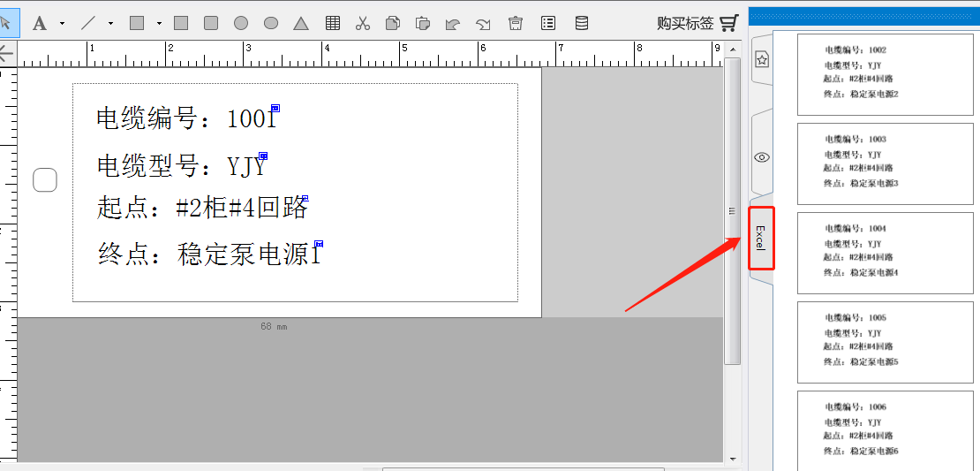This screenshot has width=980, height=471.
Task: Open the star favorites side tab
Action: point(761,59)
